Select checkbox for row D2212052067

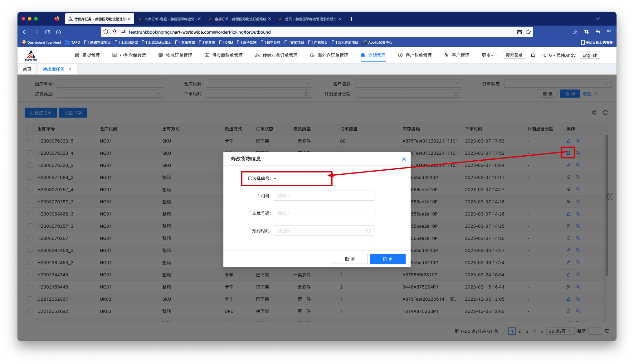[30, 299]
